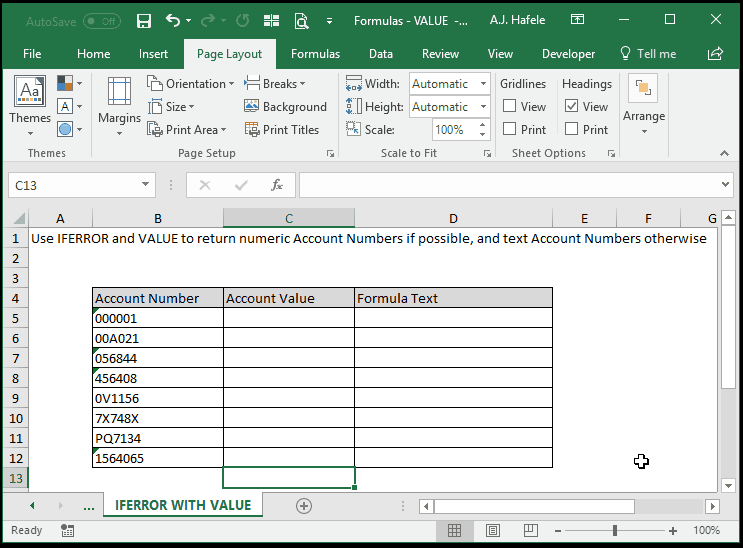Open the Size dropdown
Viewport: 743px width, 548px height.
pos(171,107)
